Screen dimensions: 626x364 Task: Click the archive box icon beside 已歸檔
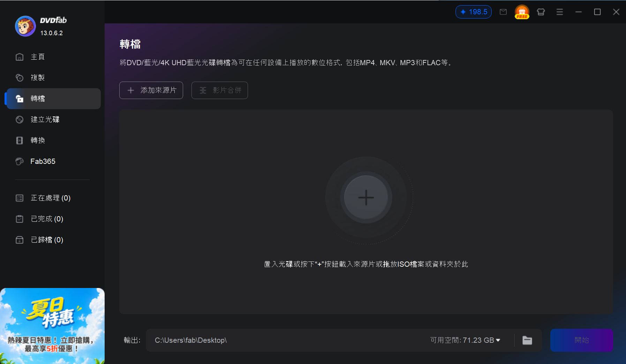pyautogui.click(x=20, y=240)
